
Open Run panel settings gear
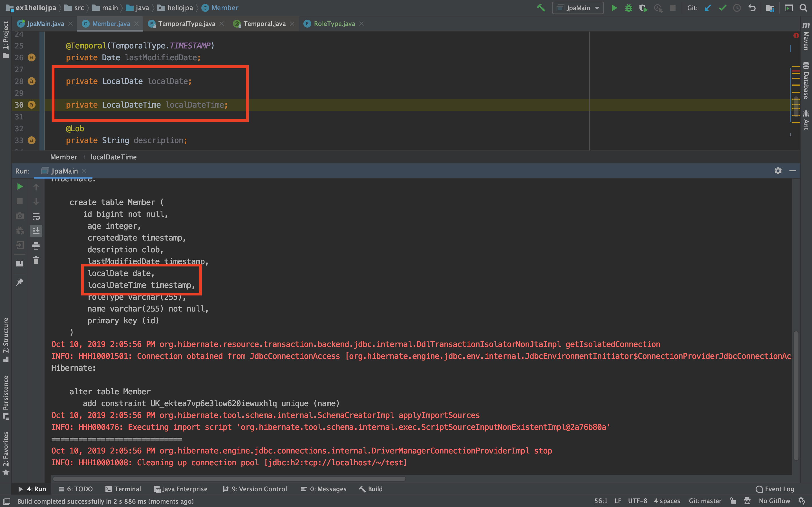pyautogui.click(x=778, y=171)
